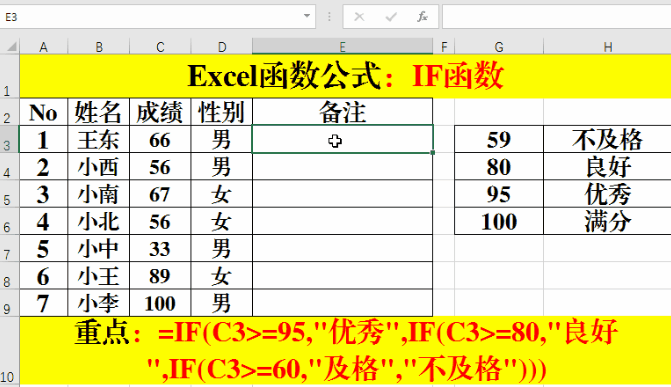Click the Enter checkmark formula icon

[391, 17]
